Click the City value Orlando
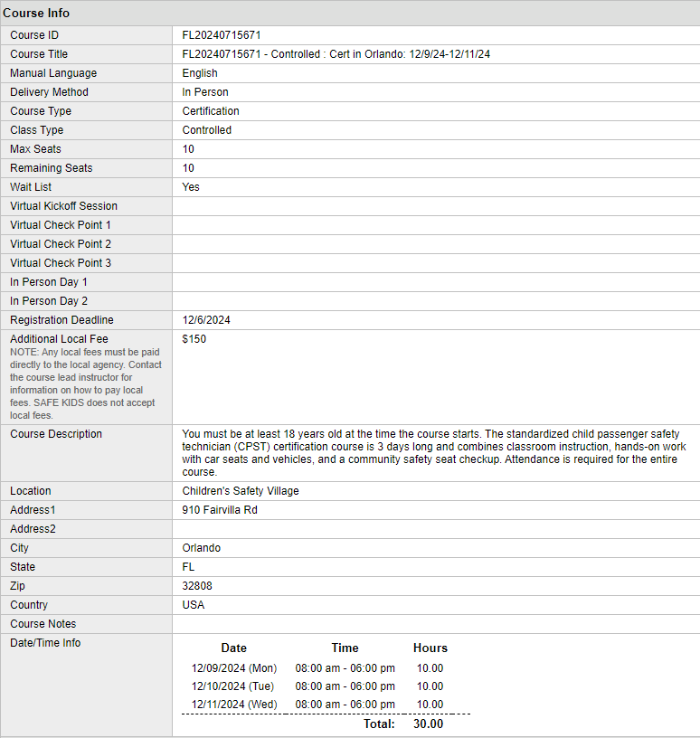 pos(202,548)
